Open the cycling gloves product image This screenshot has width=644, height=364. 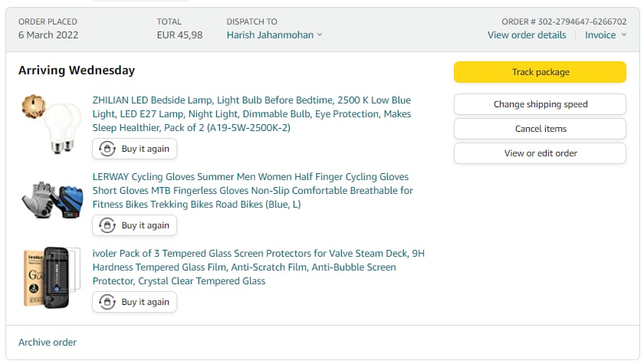pyautogui.click(x=51, y=201)
